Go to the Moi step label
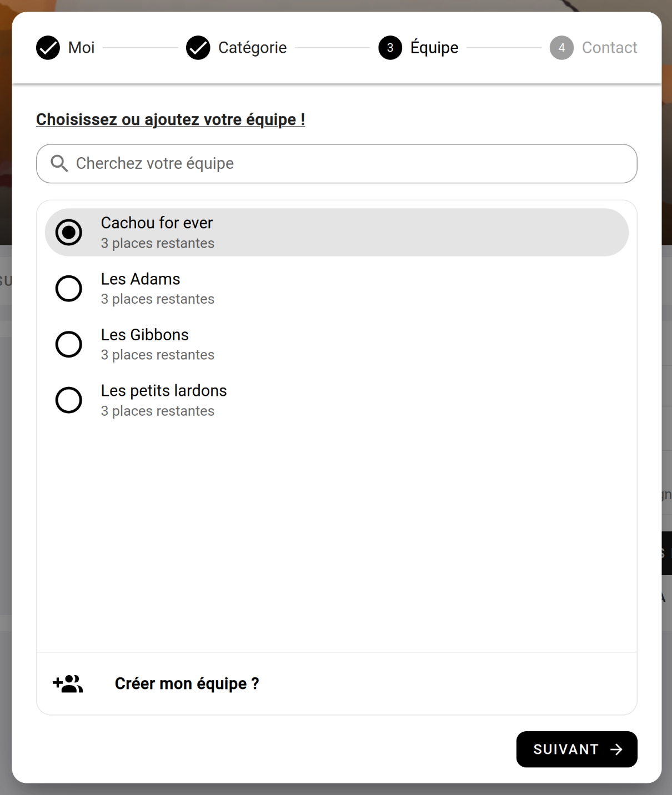 82,48
